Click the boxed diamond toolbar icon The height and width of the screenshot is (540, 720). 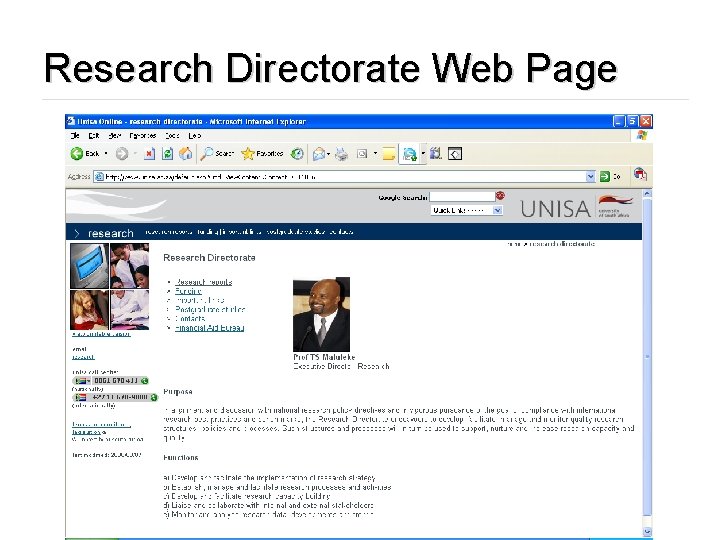click(455, 153)
